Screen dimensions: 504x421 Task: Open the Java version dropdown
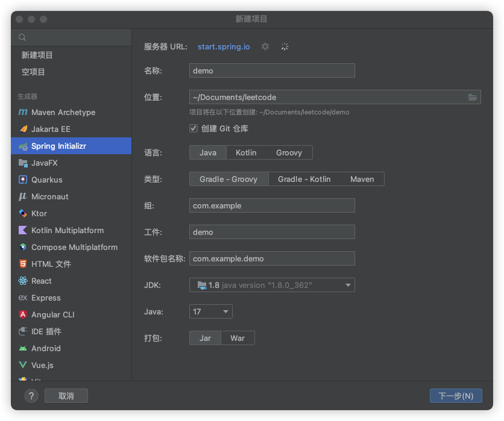[211, 311]
